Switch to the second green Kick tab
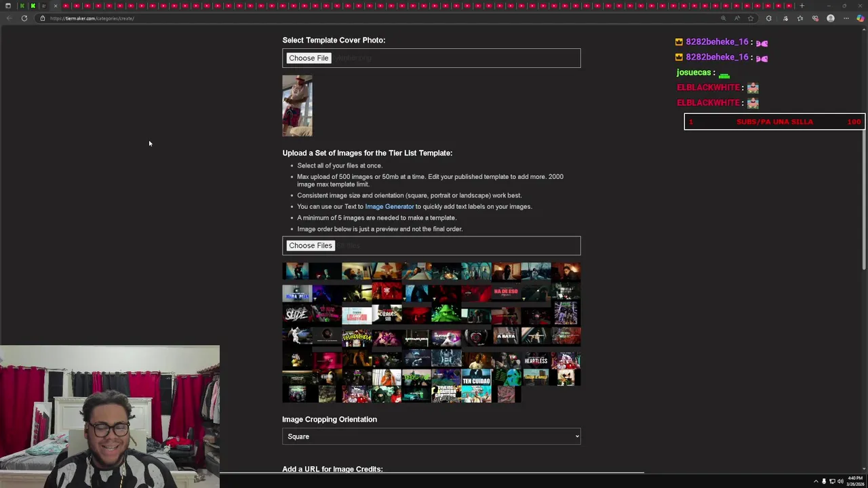The image size is (868, 488). point(33,5)
